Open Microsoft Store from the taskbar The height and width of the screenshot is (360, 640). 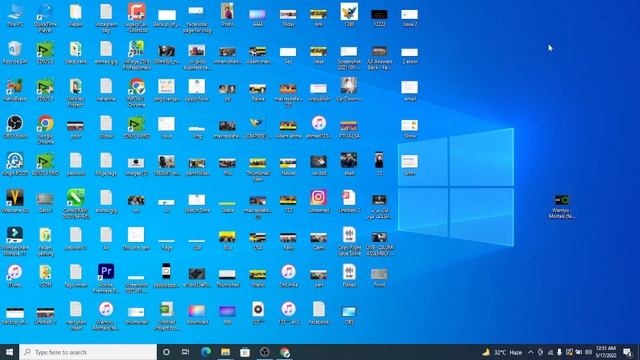[245, 352]
